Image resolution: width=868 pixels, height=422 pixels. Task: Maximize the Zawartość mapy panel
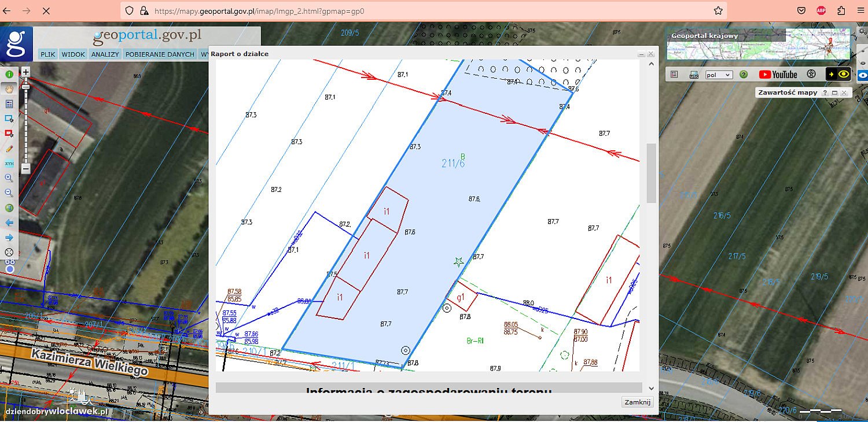834,93
